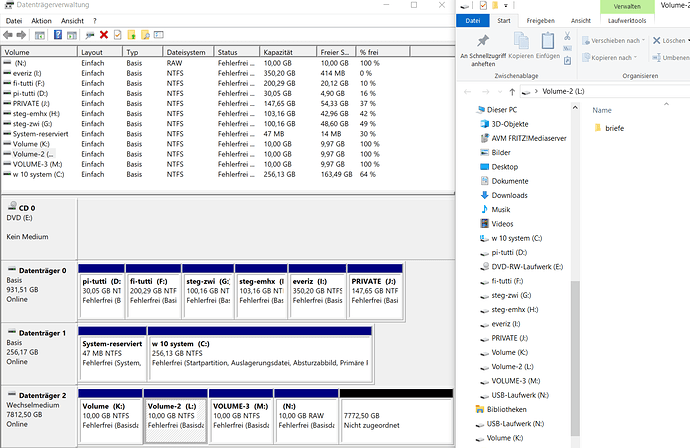Click the folder with green arrow icon
This screenshot has width=690, height=448.
131,35
